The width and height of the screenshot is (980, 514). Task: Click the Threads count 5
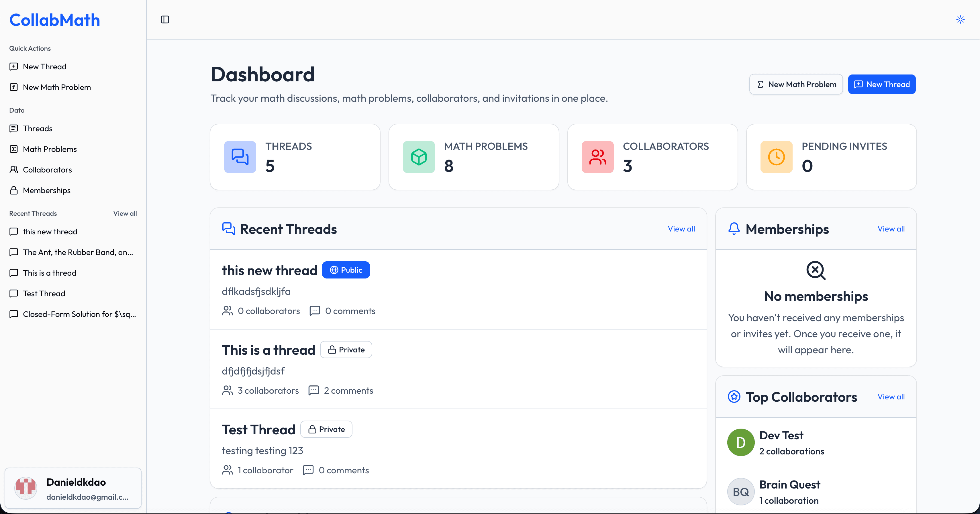pos(270,166)
